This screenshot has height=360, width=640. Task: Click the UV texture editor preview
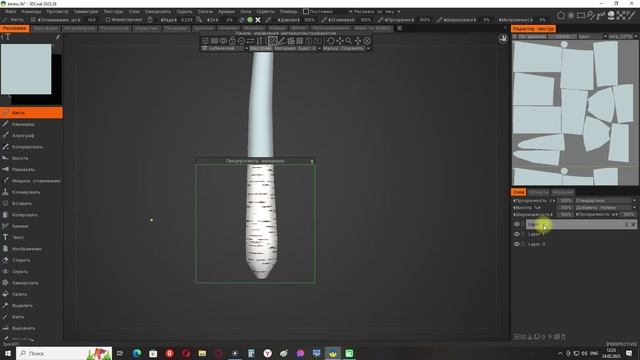[575, 112]
